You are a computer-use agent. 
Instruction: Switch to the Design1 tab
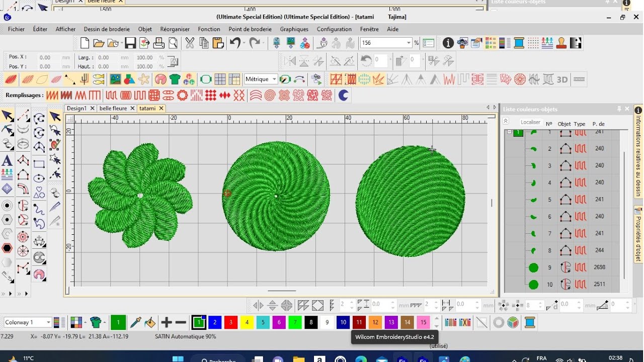(76, 108)
